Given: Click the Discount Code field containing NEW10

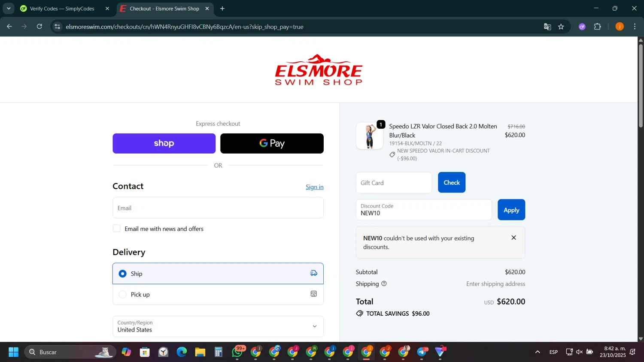Looking at the screenshot, I should 424,210.
